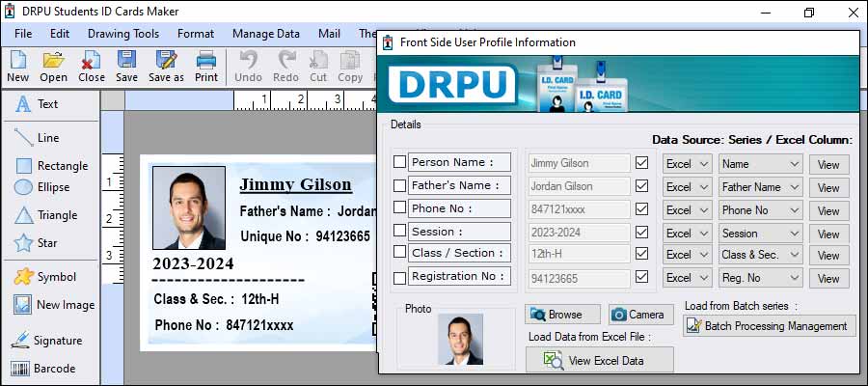
Task: Click the Save as toolbar icon
Action: coord(166,67)
